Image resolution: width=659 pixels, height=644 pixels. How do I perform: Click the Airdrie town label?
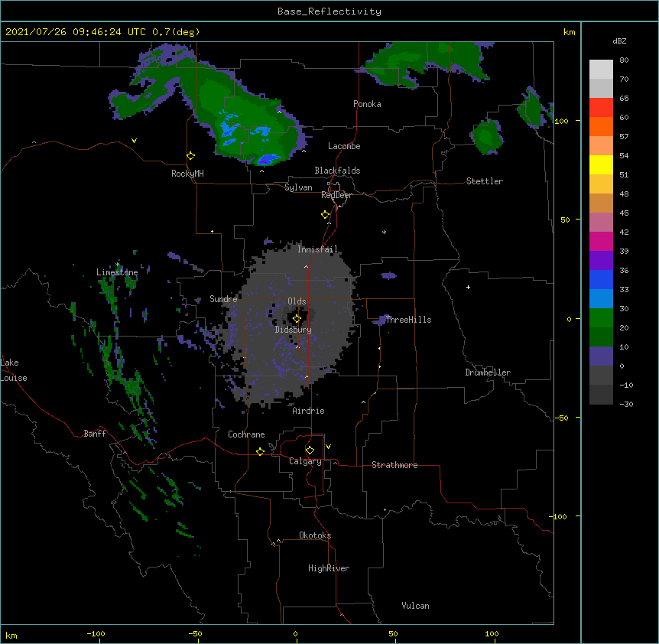point(308,411)
